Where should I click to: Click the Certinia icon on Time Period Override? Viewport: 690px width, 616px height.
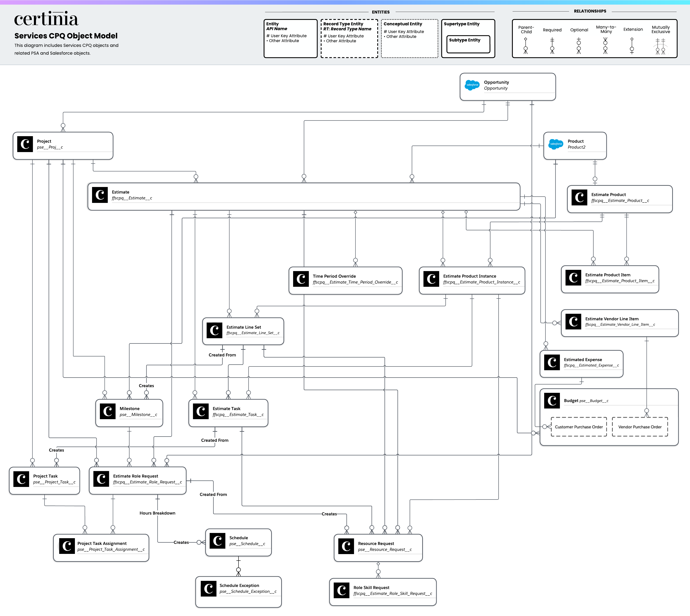[x=301, y=279]
